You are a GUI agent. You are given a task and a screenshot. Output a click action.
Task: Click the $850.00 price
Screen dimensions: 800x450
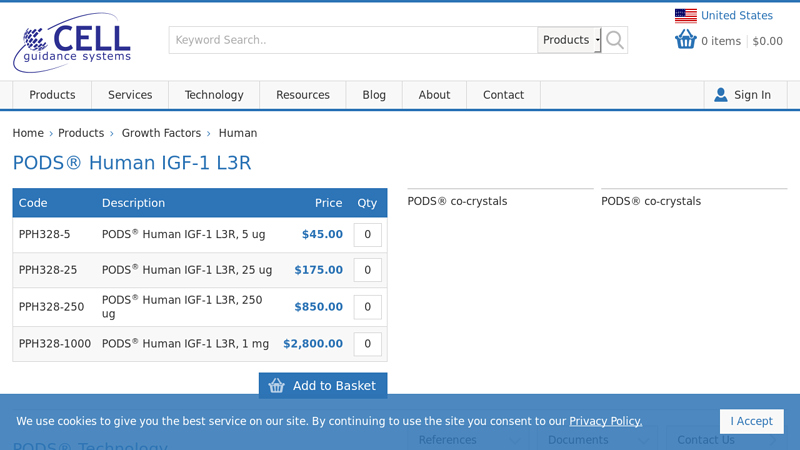pos(318,307)
